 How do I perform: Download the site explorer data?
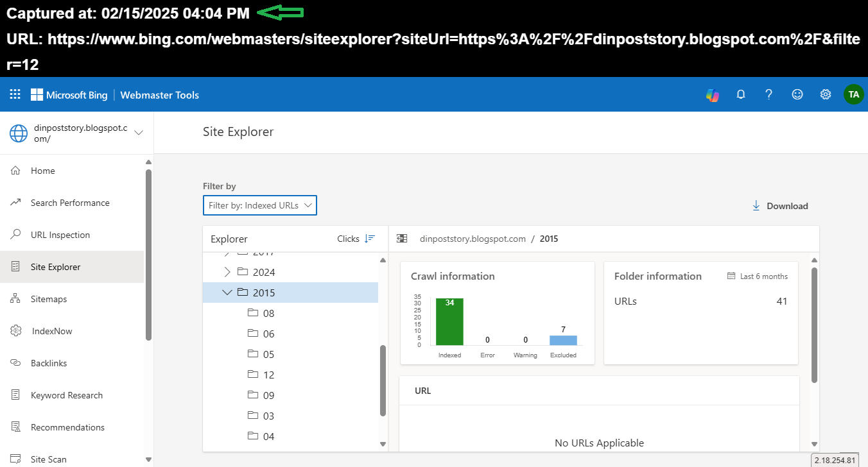(780, 206)
